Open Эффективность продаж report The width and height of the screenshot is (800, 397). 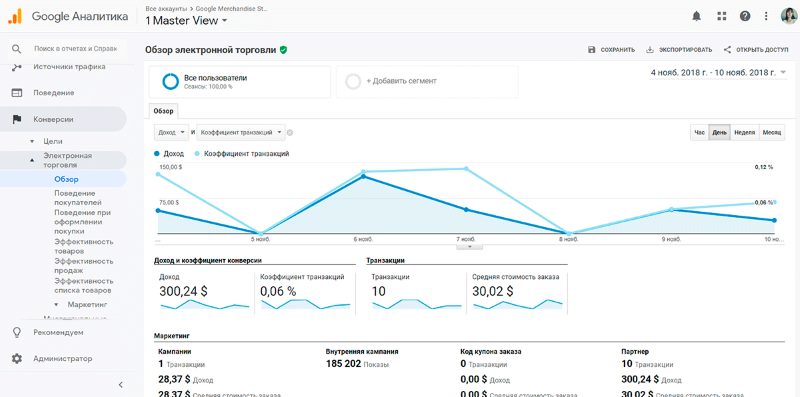click(x=84, y=266)
